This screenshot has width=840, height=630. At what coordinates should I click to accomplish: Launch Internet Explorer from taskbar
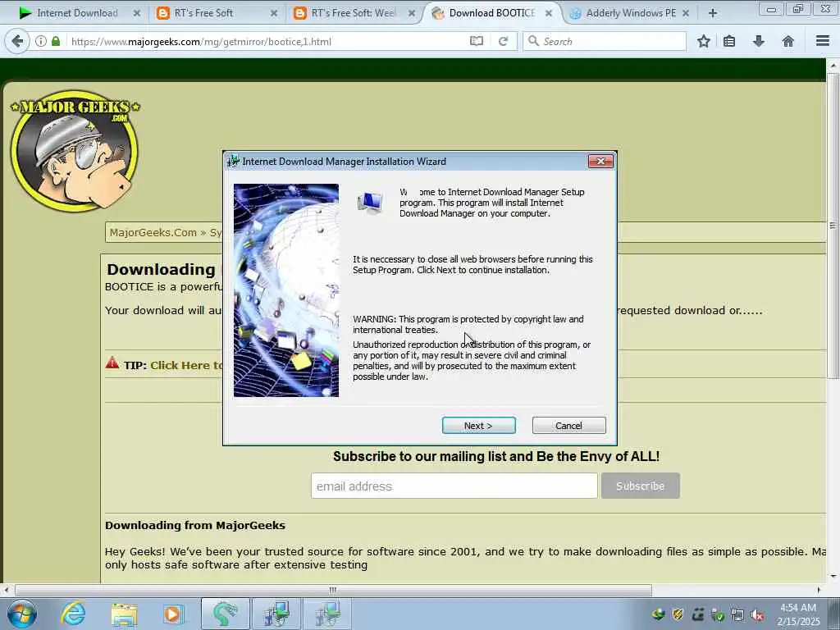73,614
